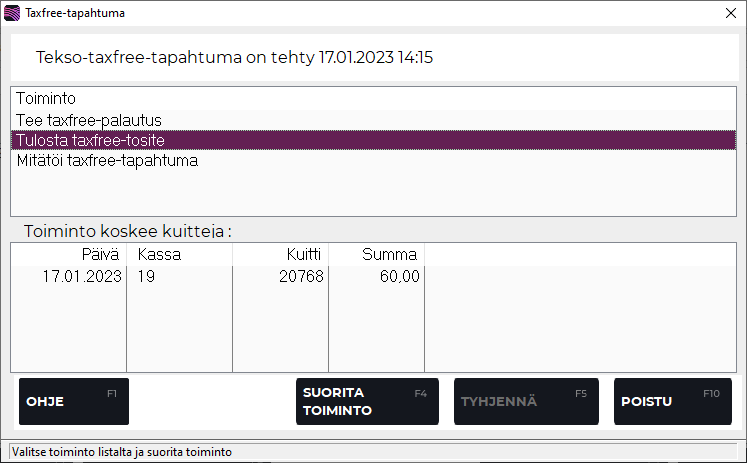
Task: Choose 'Mitätöi taxfree-tapahtuma' option
Action: tap(107, 160)
